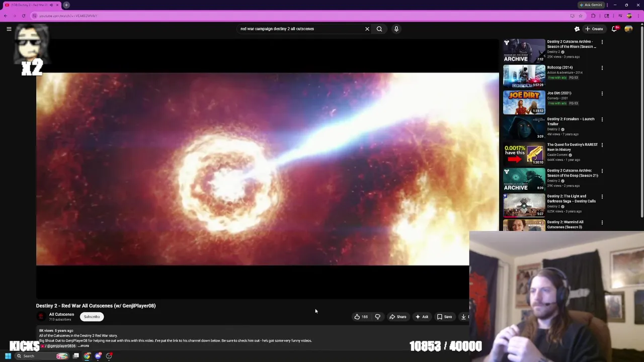The width and height of the screenshot is (644, 362).
Task: Open YouTube notifications bell
Action: coord(614,29)
